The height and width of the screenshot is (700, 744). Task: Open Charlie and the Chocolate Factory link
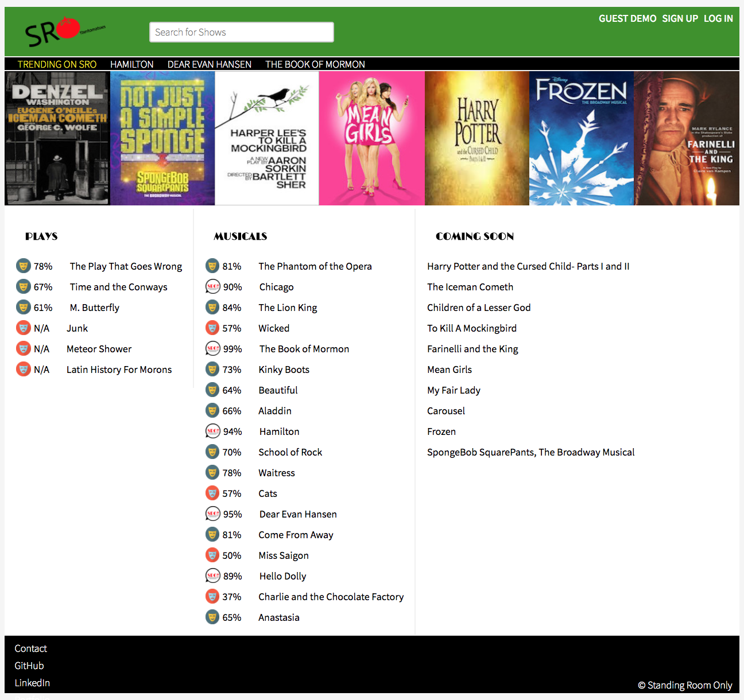(331, 597)
